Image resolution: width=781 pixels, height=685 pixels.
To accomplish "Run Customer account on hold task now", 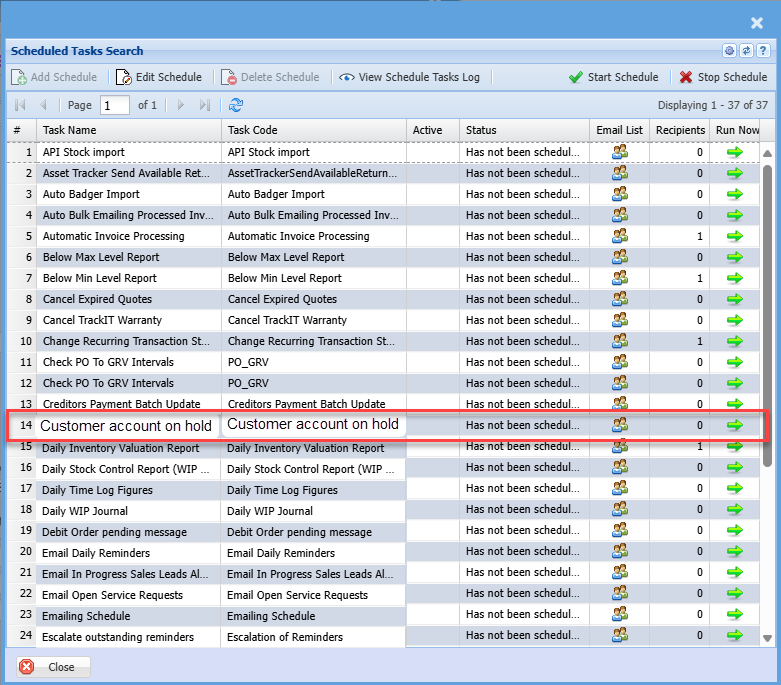I will [x=735, y=425].
